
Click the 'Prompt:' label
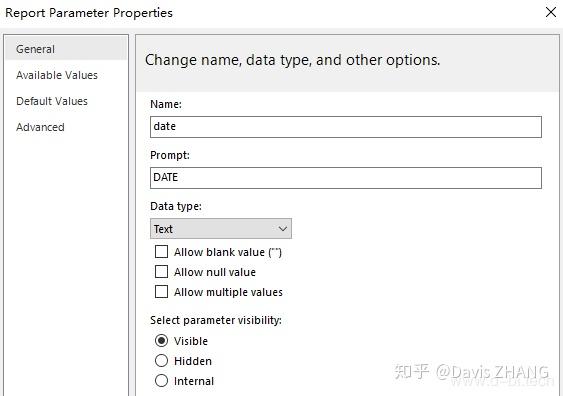click(x=170, y=155)
